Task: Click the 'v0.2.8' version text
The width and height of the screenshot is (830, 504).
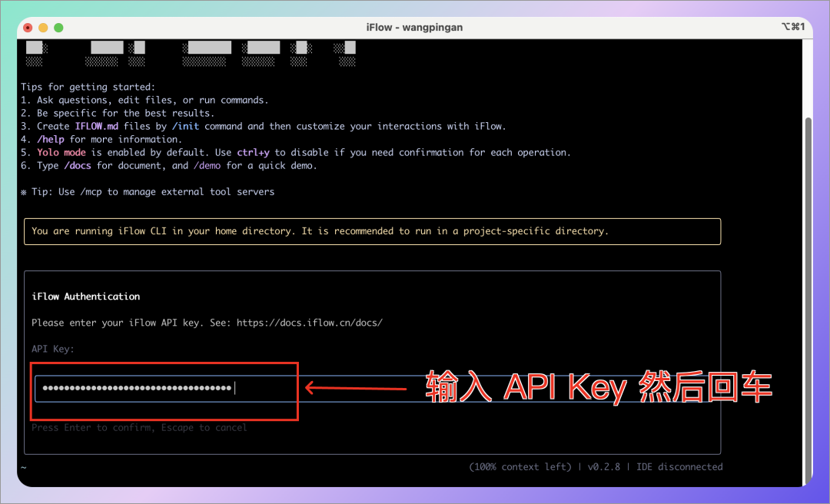Action: point(603,467)
